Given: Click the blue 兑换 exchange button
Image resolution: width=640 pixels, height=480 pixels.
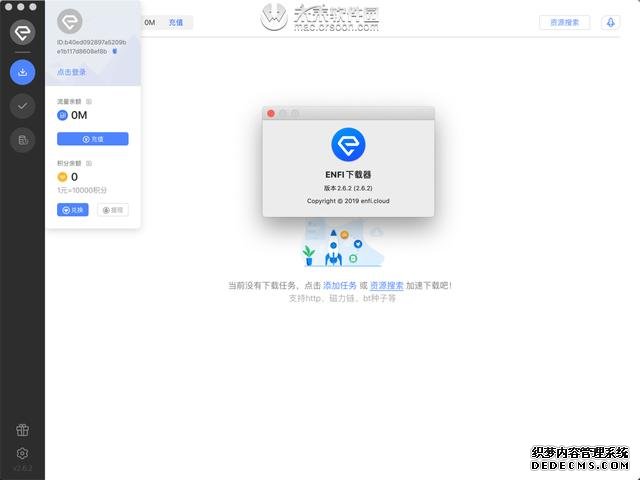Looking at the screenshot, I should point(73,210).
